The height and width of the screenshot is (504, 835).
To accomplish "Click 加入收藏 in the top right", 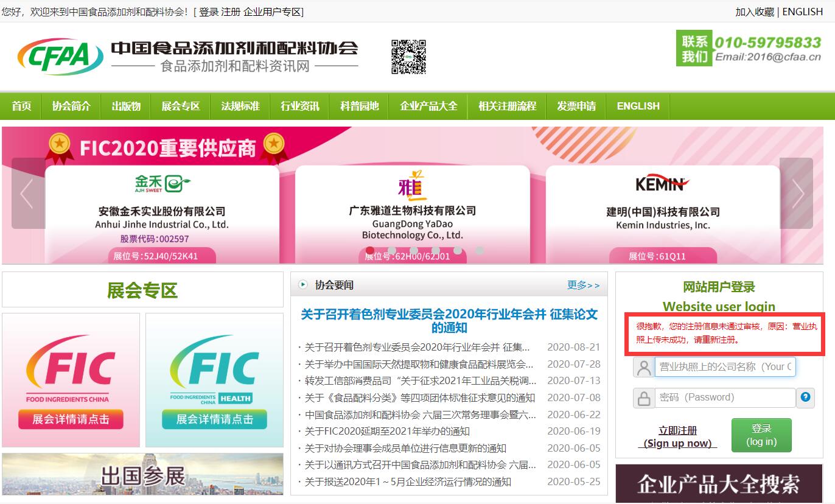I will 755,12.
